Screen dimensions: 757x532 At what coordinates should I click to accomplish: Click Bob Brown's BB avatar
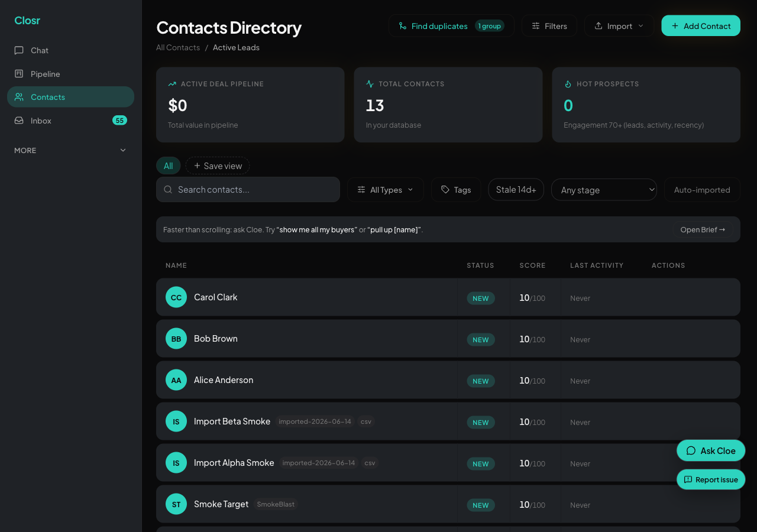click(x=176, y=339)
